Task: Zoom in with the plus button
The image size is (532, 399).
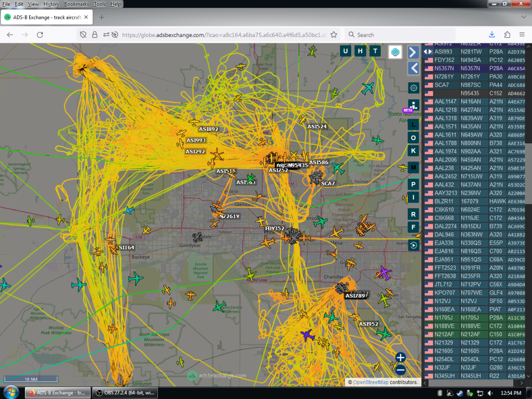Action: click(401, 357)
